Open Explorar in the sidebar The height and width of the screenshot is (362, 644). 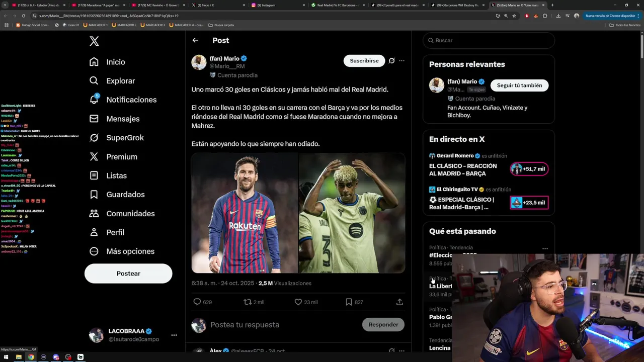coord(112,81)
